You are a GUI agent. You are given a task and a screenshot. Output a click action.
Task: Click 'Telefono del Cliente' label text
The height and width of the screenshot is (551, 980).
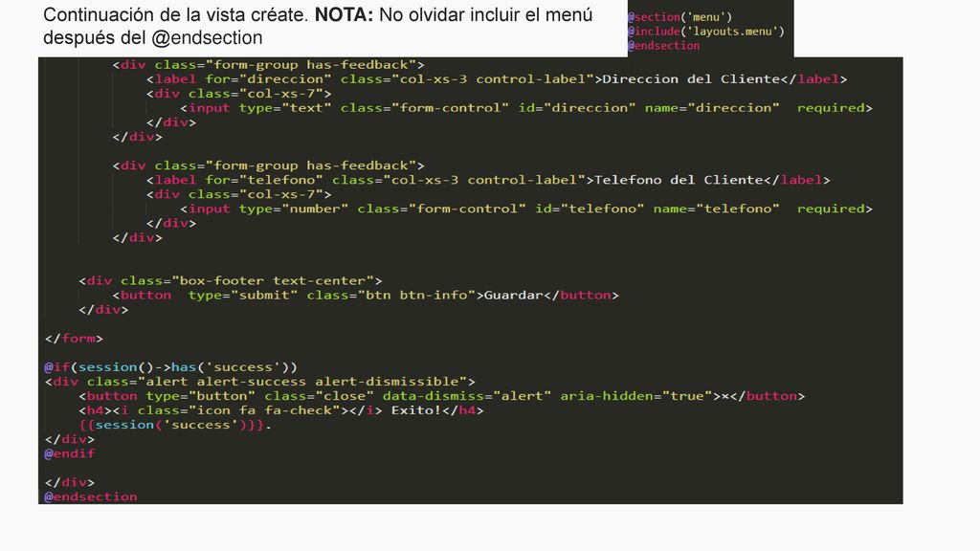click(x=679, y=180)
